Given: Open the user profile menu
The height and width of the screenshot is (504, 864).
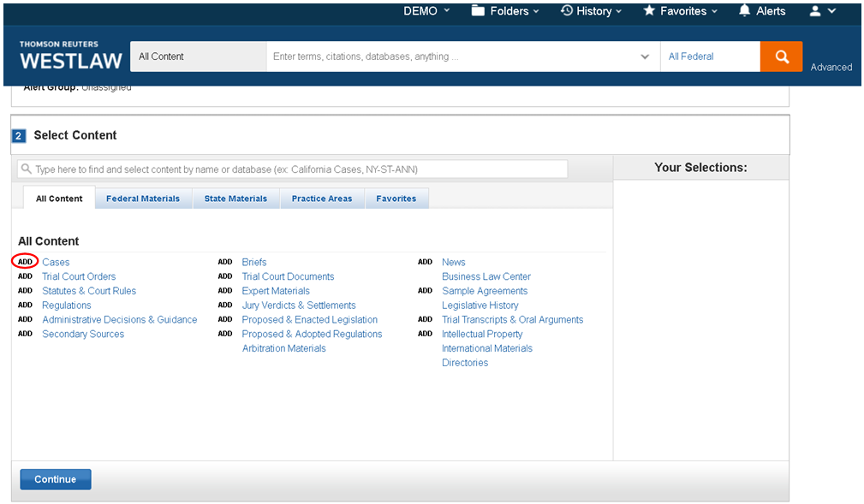Looking at the screenshot, I should pos(823,11).
